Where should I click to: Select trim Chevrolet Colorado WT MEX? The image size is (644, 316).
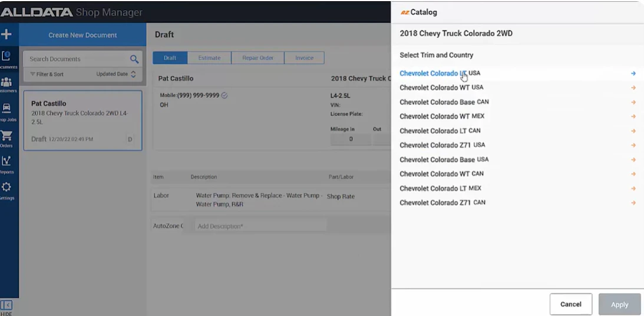[x=442, y=117]
